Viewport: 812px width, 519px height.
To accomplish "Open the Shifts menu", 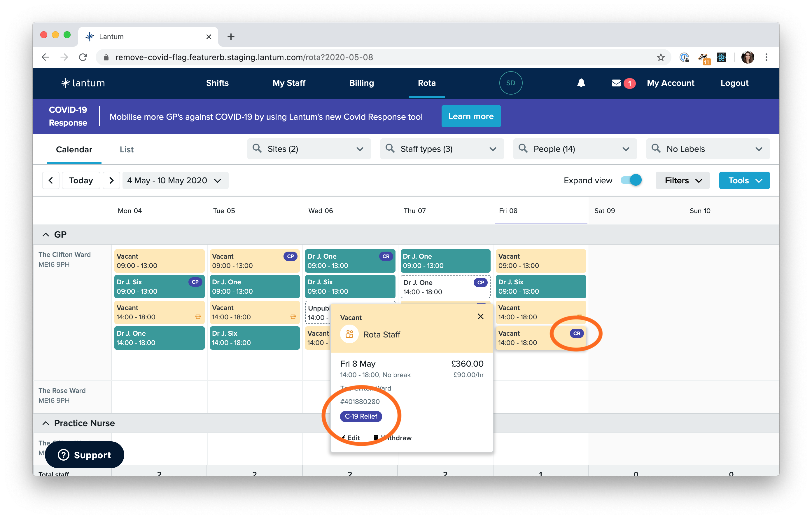I will [217, 83].
